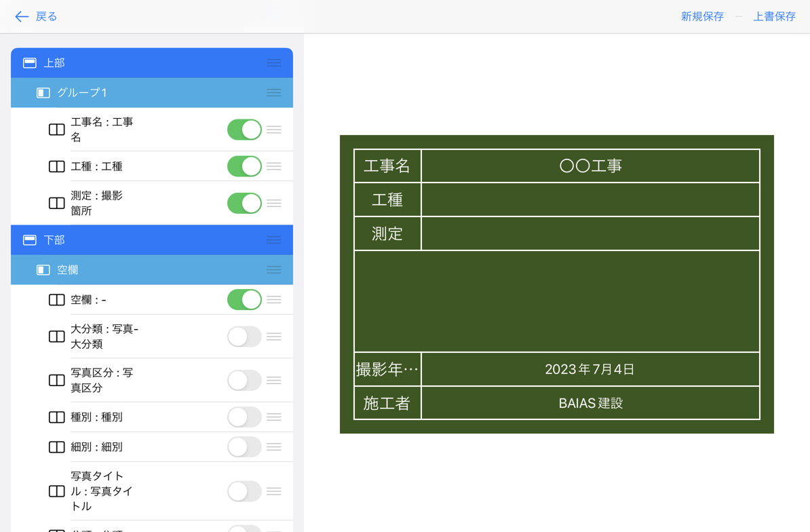Click 2023年7月4日 date cell
The image size is (810, 532).
click(590, 369)
